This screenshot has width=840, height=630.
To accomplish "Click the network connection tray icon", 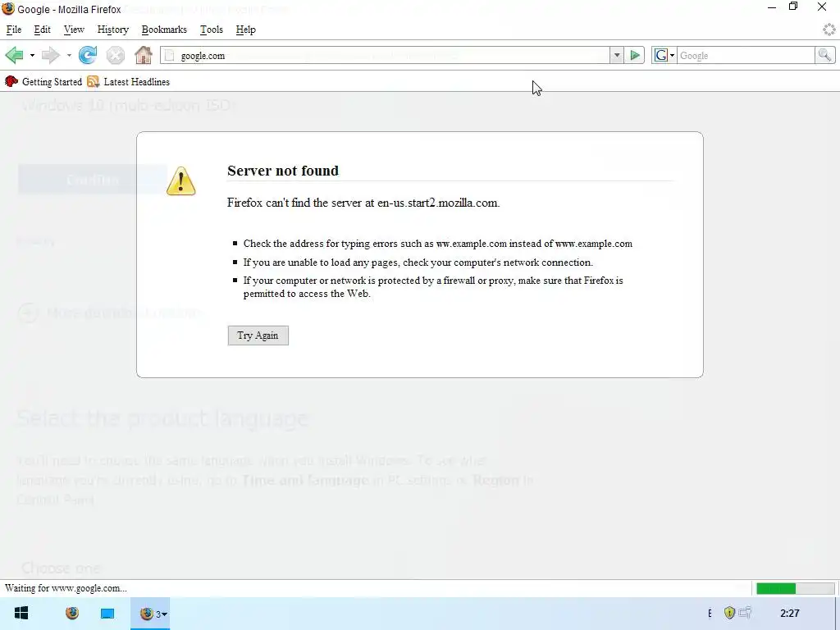I will (x=745, y=612).
